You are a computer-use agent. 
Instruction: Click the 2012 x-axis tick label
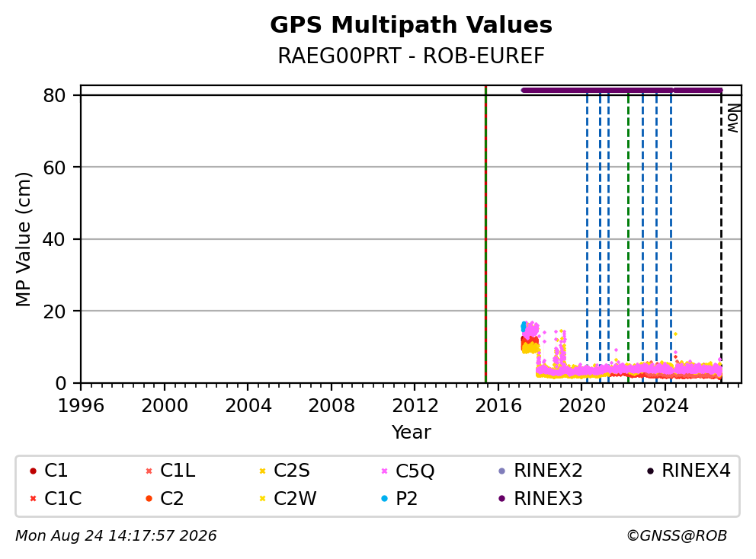pyautogui.click(x=415, y=406)
